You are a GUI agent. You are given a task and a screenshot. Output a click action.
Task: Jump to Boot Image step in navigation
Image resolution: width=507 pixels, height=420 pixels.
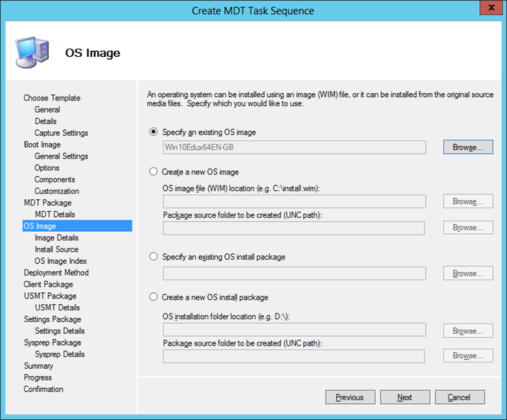pos(42,144)
